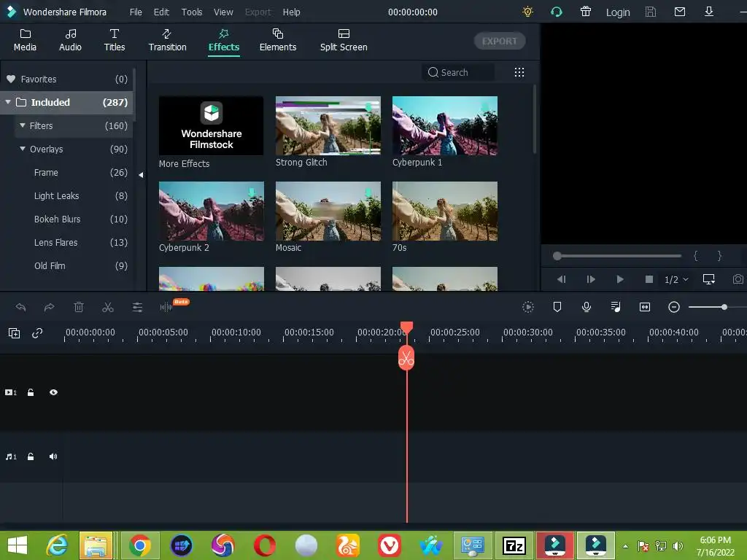Select the Strong Glitch effect
This screenshot has height=560, width=747.
328,125
